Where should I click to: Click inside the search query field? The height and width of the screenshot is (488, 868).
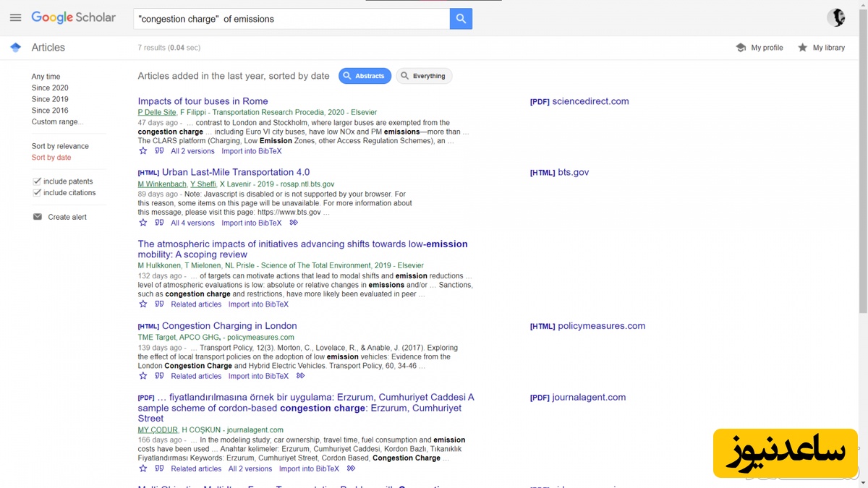[289, 19]
